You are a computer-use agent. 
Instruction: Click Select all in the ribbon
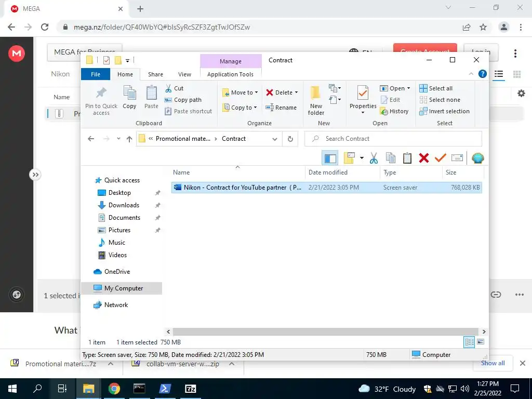(436, 88)
